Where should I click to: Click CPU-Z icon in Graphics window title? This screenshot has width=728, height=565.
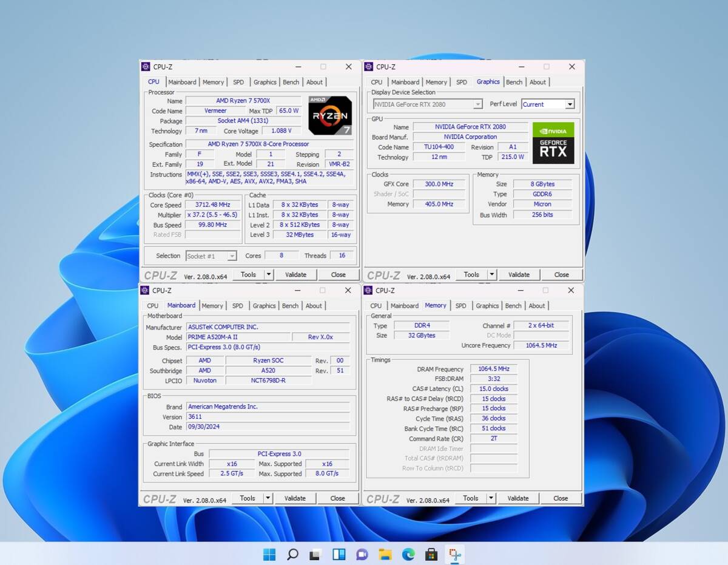[x=368, y=67]
